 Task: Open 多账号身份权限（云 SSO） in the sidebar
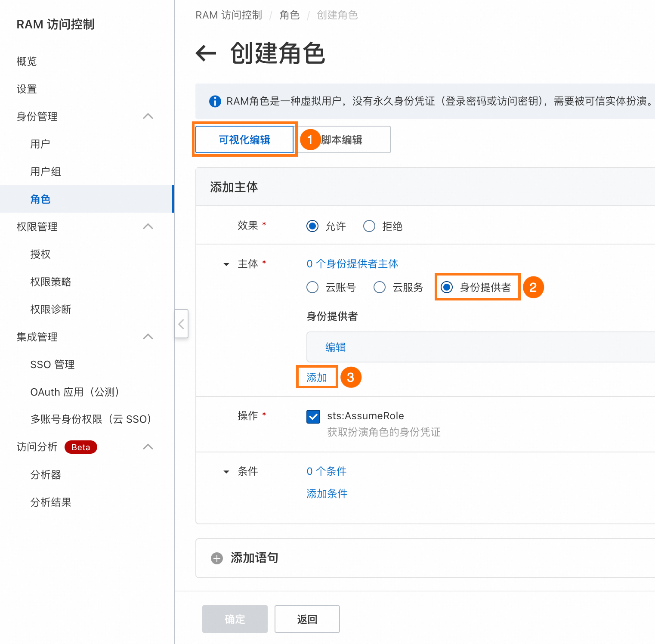pos(91,419)
